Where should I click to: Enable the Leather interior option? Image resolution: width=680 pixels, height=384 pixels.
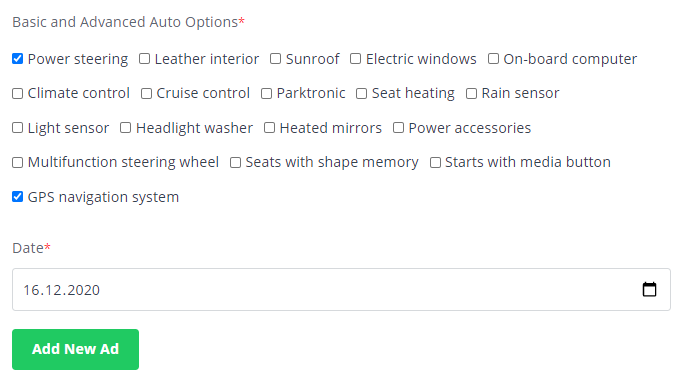pyautogui.click(x=144, y=59)
